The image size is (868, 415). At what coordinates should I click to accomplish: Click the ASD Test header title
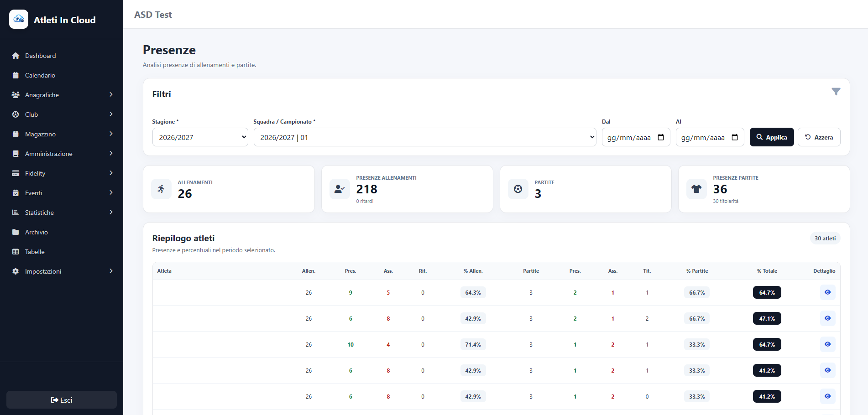point(153,15)
